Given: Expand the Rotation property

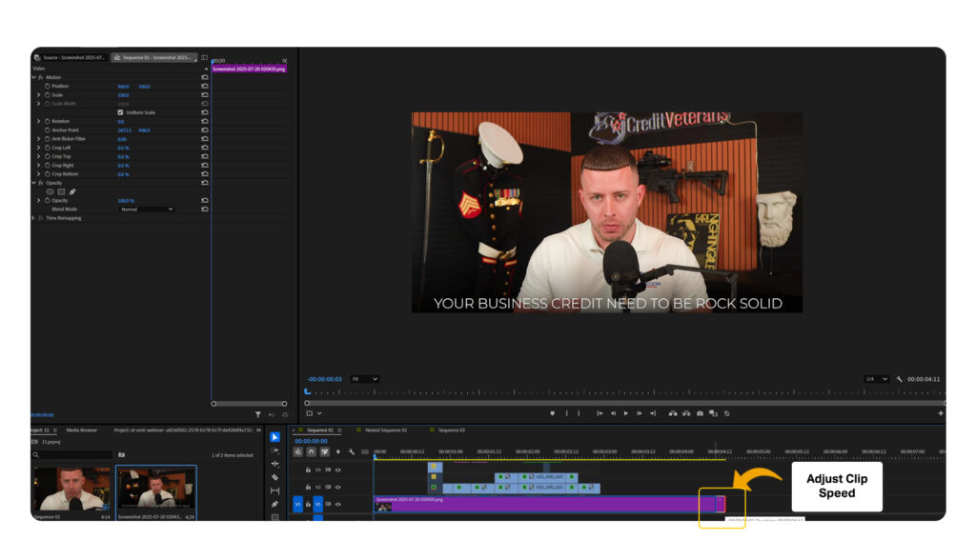Looking at the screenshot, I should click(x=38, y=121).
